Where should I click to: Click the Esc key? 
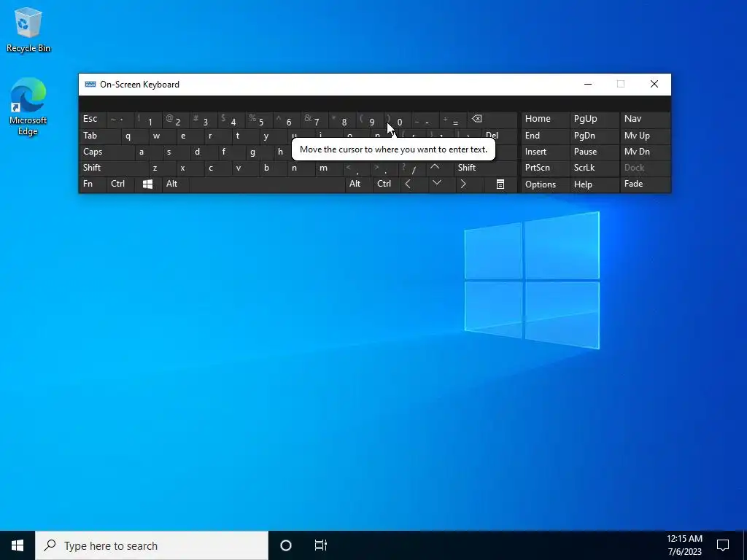93,119
